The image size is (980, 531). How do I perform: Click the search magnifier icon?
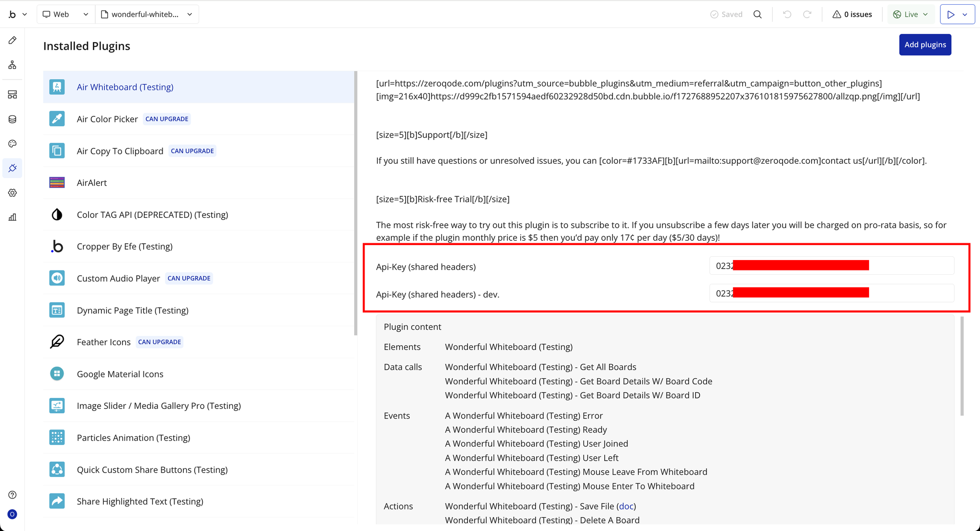point(757,14)
